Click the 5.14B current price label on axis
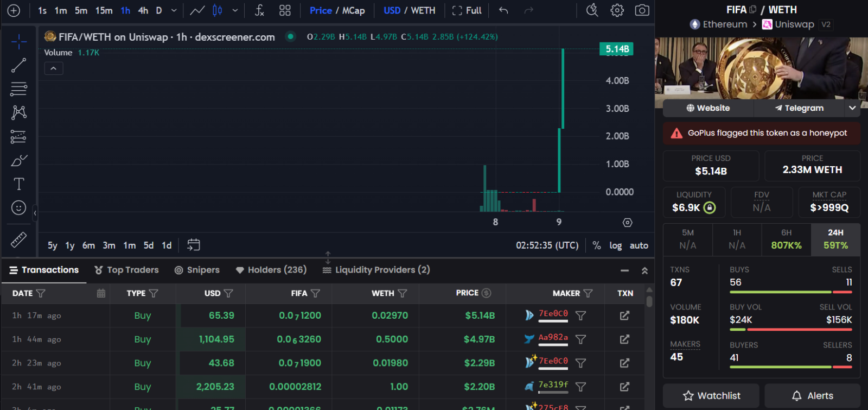 617,49
